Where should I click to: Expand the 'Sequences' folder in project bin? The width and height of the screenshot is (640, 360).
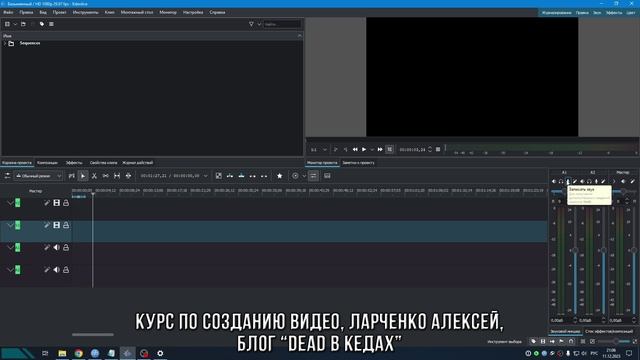tap(5, 43)
